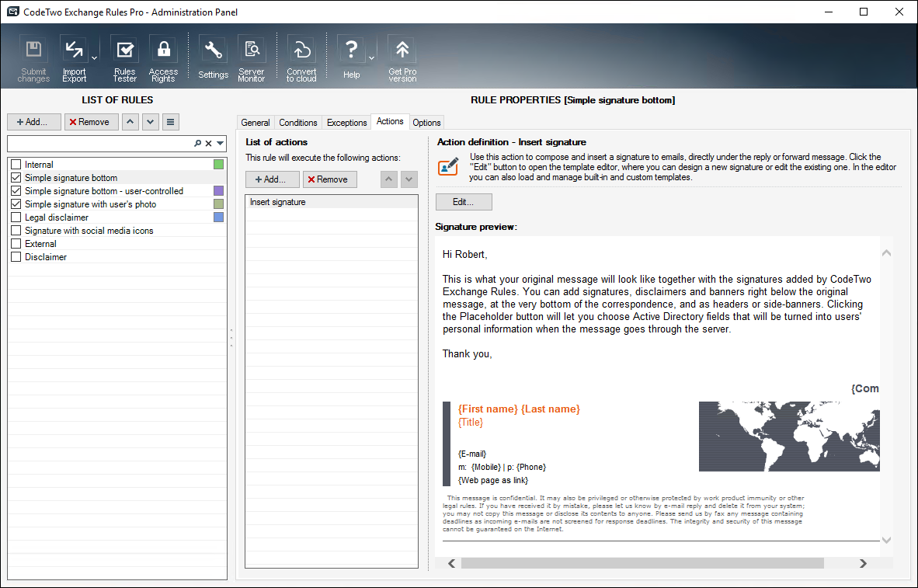
Task: Click {First name} {Last name} placeholder
Action: [519, 409]
